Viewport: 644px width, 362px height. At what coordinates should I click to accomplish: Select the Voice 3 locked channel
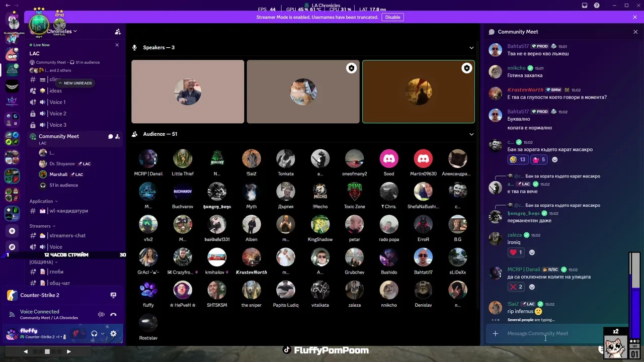75,125
